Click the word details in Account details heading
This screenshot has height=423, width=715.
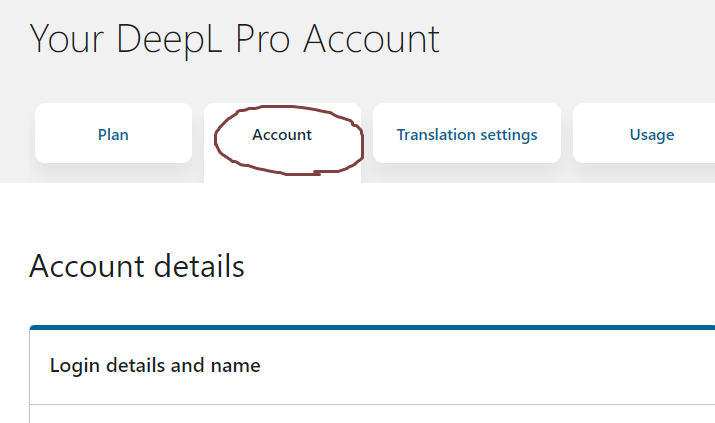[x=199, y=266]
